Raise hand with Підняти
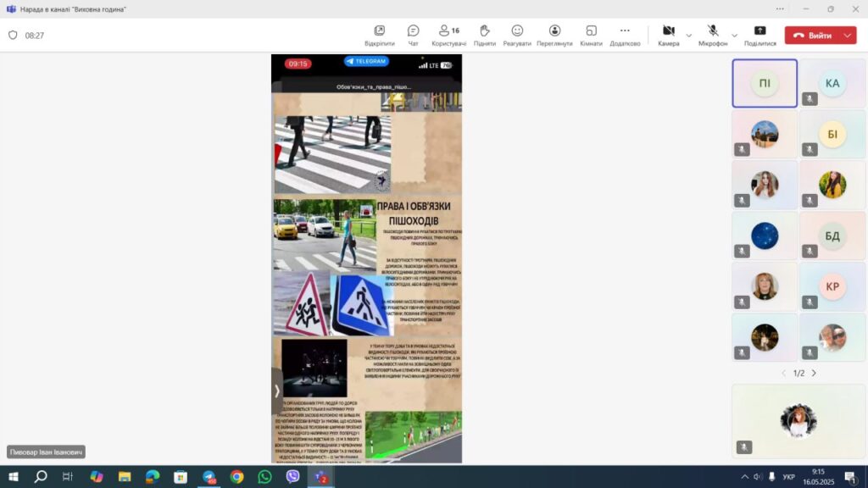The width and height of the screenshot is (868, 488). (484, 36)
